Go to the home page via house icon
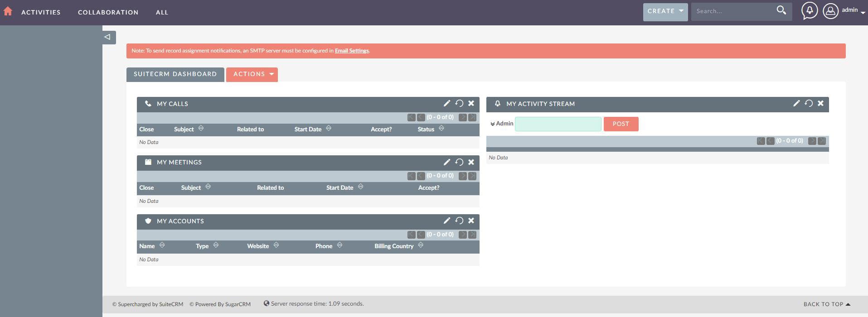868x317 pixels. (8, 11)
